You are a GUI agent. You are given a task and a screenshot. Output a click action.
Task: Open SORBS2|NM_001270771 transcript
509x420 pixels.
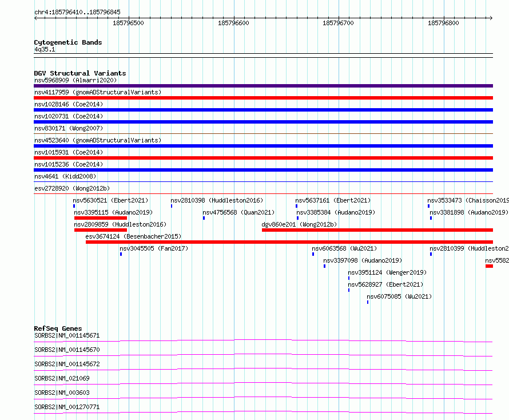pyautogui.click(x=67, y=407)
